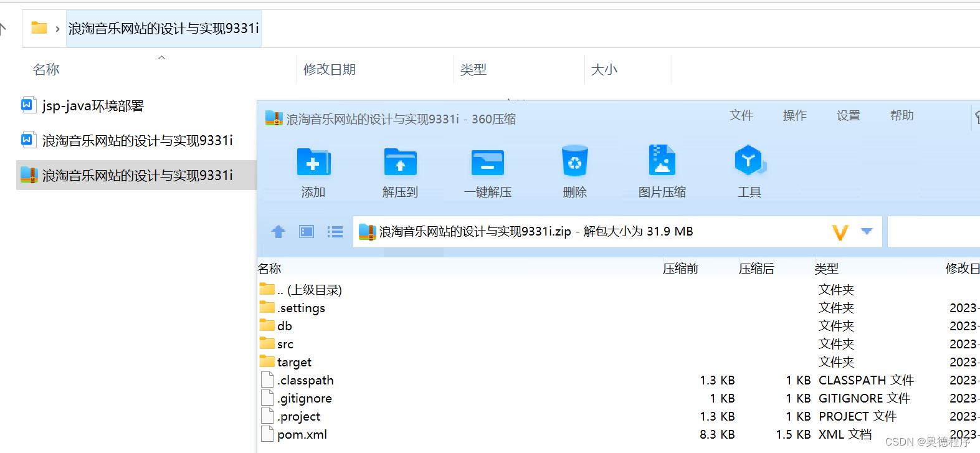Click the folder icon in Explorer address bar
The image size is (980, 453).
[39, 27]
